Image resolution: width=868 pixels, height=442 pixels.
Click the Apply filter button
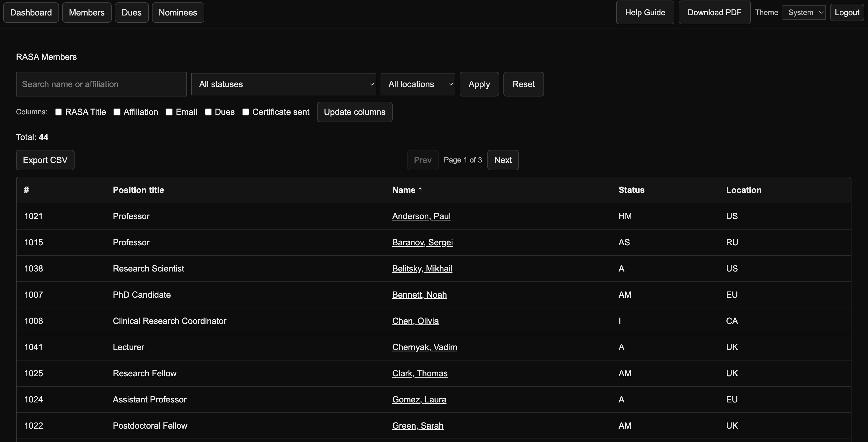479,84
